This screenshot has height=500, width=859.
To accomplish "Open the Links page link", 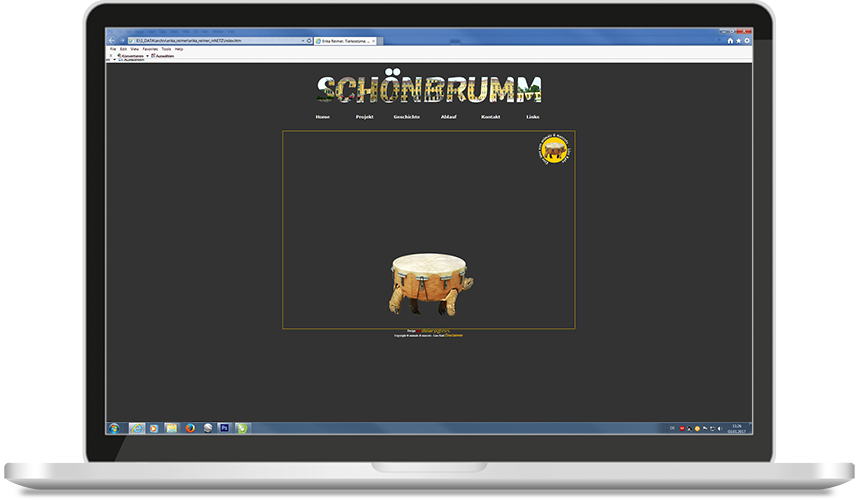I will [x=532, y=117].
